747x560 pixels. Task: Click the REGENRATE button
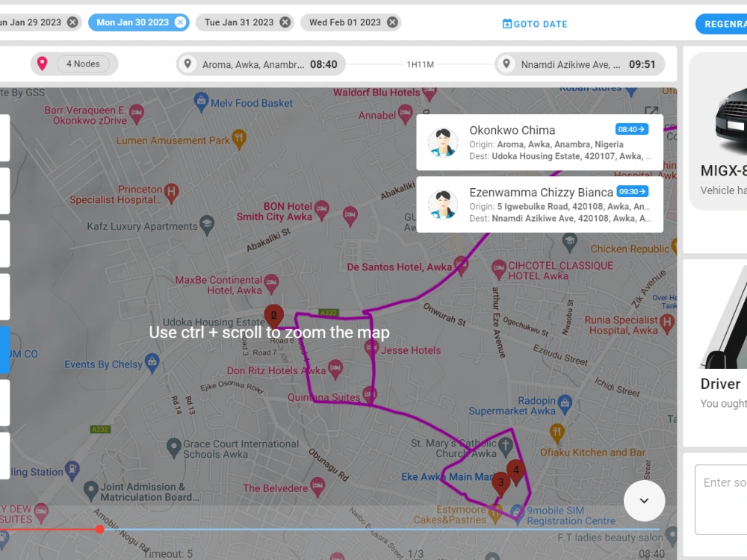722,24
